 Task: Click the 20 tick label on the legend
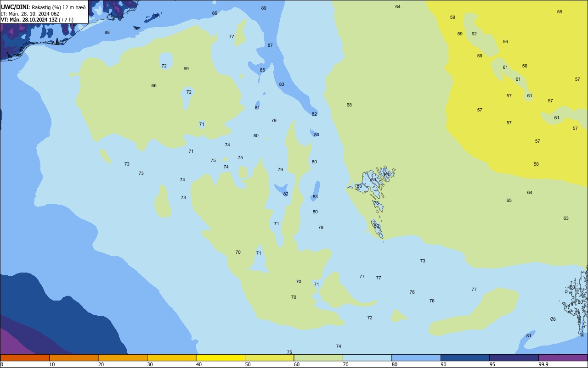(101, 364)
